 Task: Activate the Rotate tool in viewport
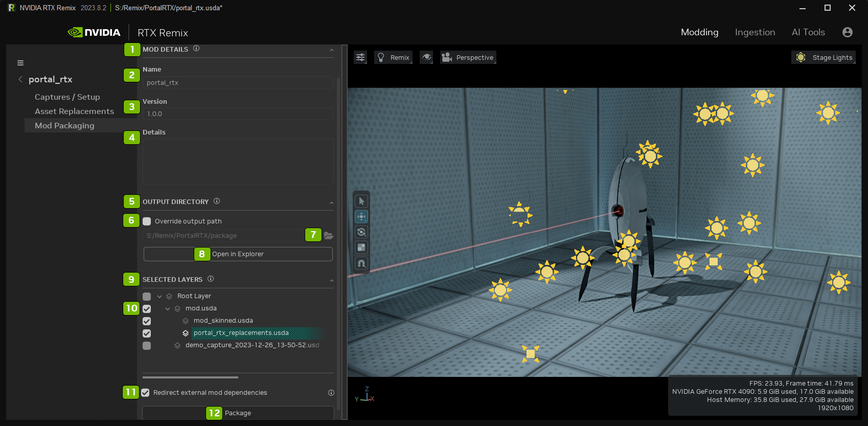pos(361,232)
